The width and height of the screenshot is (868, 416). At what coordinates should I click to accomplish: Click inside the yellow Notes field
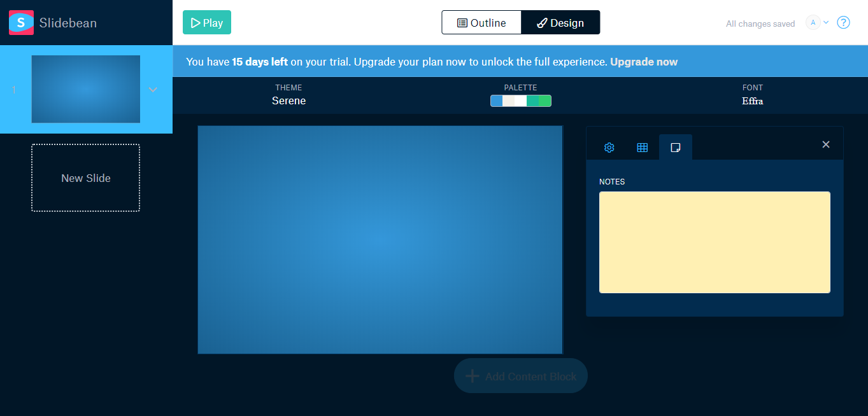click(x=715, y=242)
